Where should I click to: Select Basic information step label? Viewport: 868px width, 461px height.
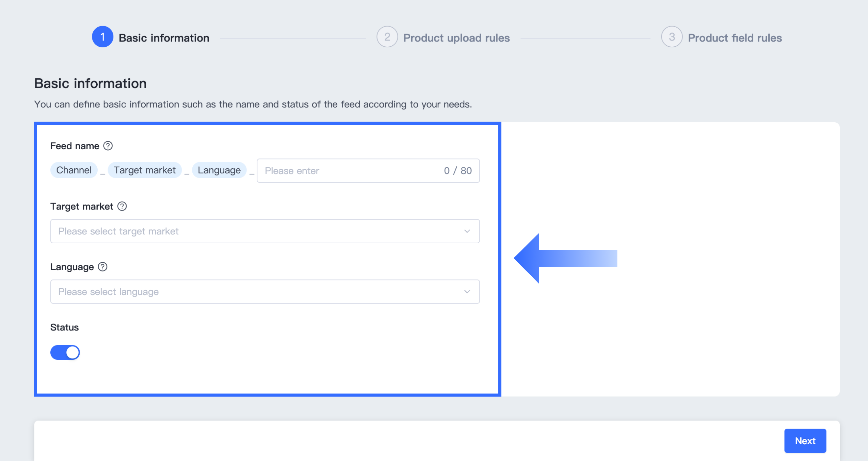[x=164, y=38]
